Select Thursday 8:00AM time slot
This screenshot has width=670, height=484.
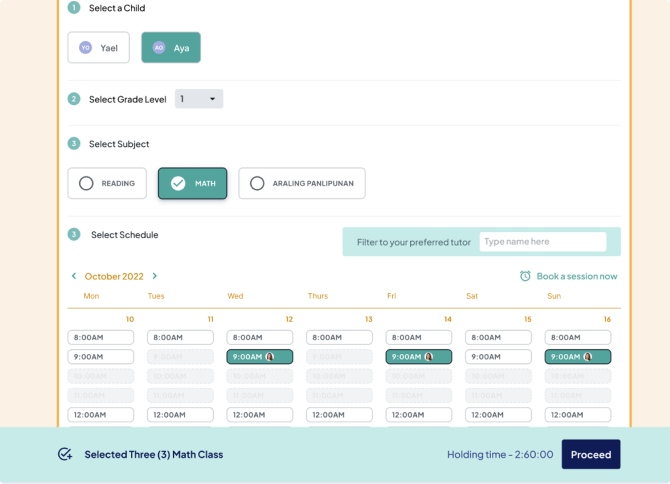(339, 338)
